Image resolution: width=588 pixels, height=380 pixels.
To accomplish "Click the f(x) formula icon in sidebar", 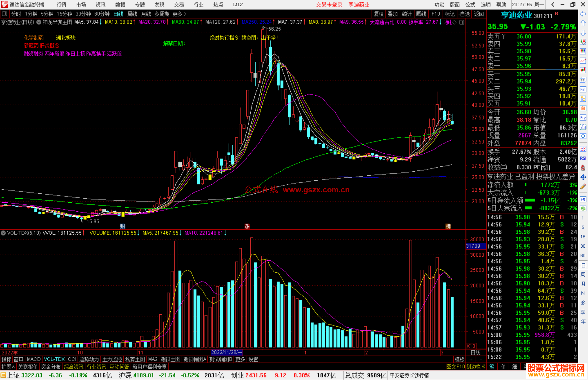I will 583,127.
